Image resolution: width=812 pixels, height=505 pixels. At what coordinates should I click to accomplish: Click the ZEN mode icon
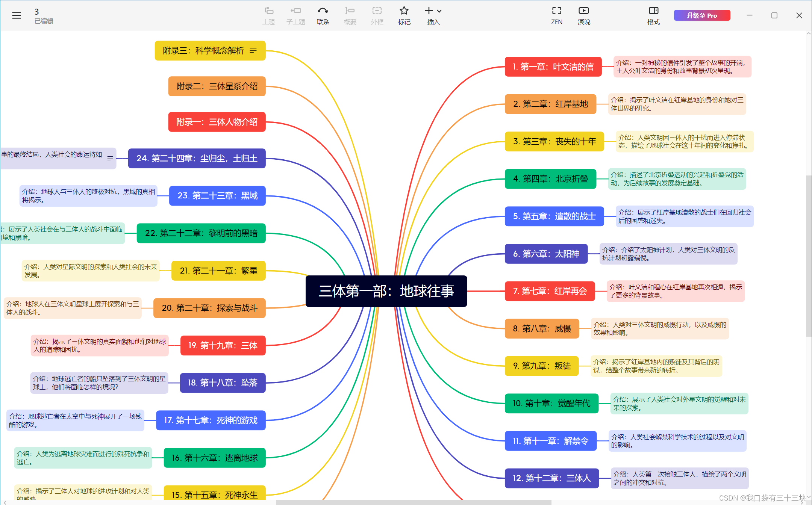pos(556,11)
